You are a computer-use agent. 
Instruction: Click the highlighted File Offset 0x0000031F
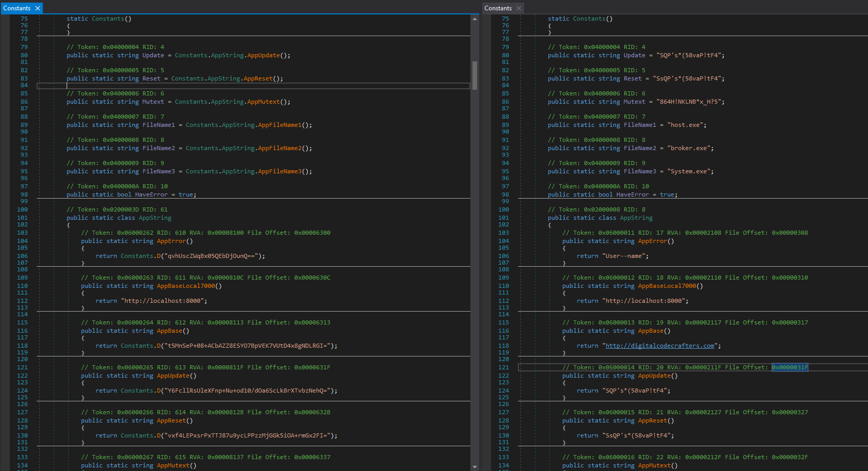[x=790, y=367]
